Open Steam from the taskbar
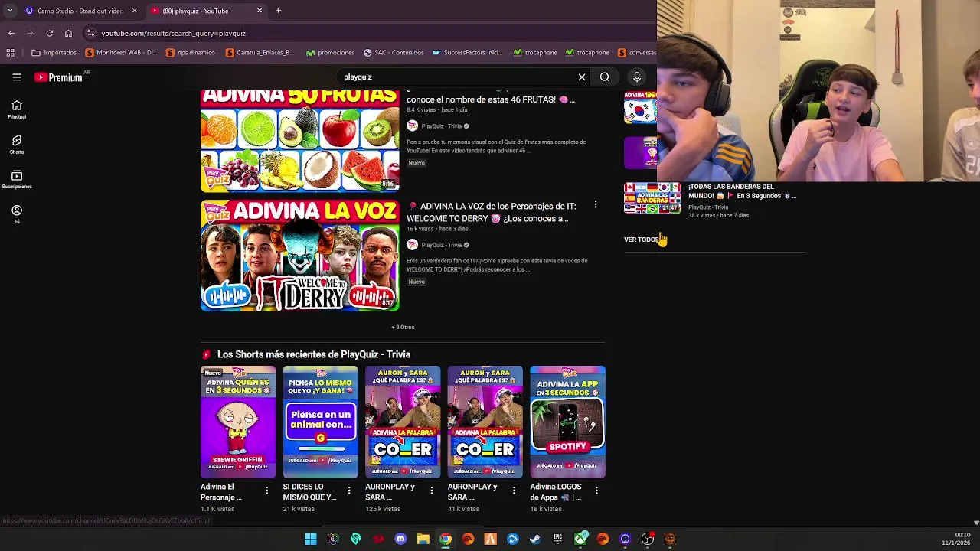The height and width of the screenshot is (551, 980). pos(535,539)
